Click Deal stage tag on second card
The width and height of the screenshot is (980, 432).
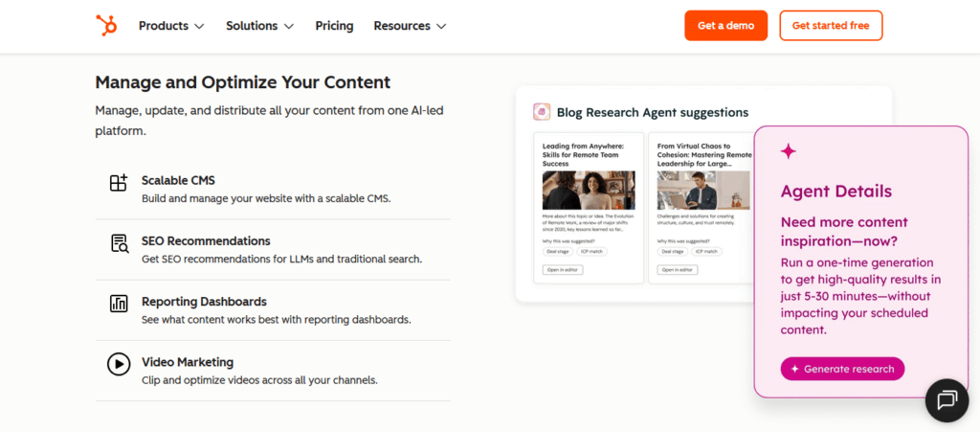671,251
